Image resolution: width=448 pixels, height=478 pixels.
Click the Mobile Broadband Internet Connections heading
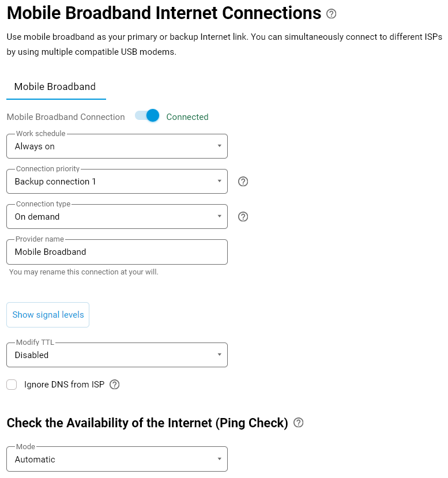[x=164, y=13]
